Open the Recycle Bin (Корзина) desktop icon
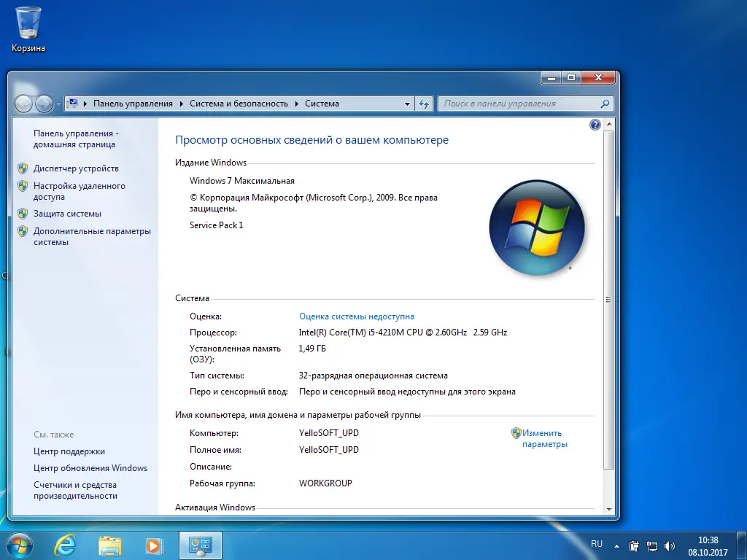The width and height of the screenshot is (747, 560). tap(28, 29)
